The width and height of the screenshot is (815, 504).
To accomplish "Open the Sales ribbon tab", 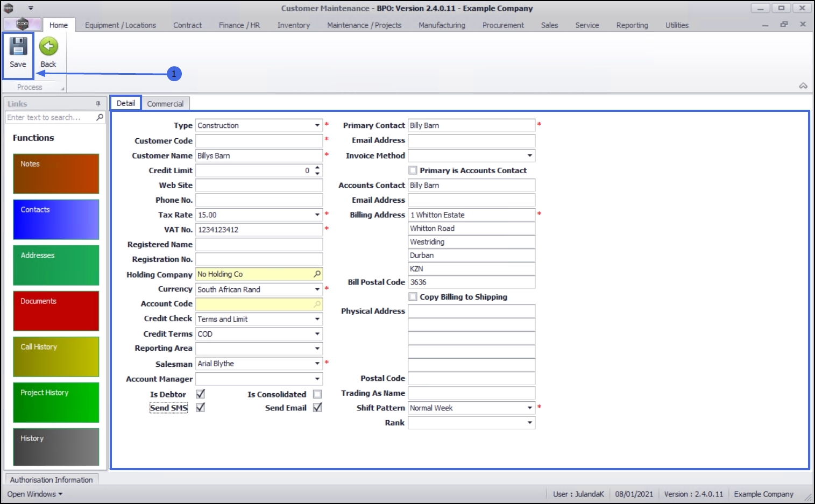I will click(550, 25).
